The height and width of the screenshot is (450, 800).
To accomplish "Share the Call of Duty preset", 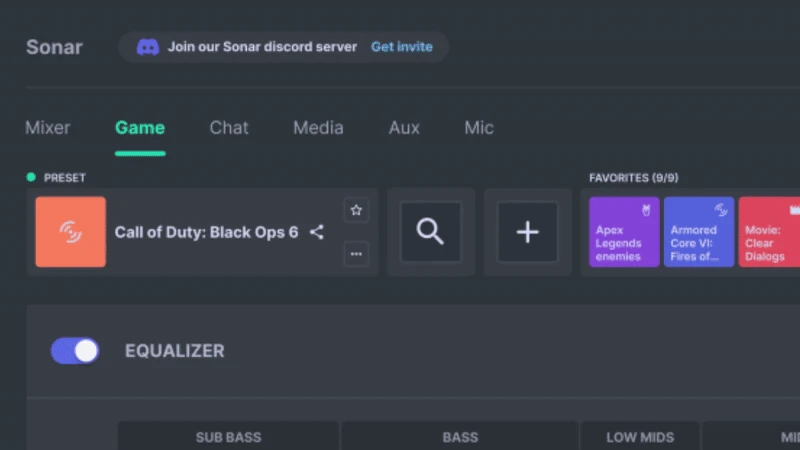I will coord(317,232).
